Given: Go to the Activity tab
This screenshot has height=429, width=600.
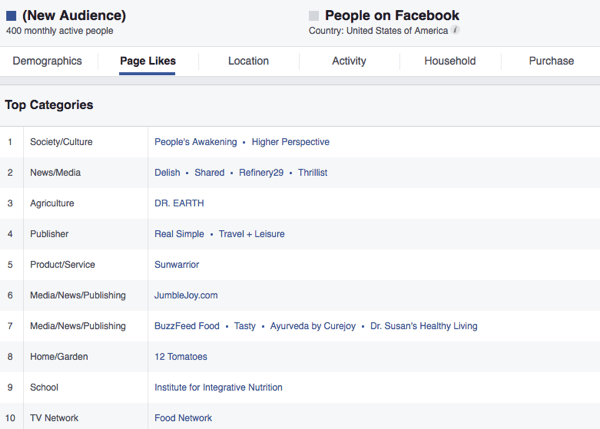Looking at the screenshot, I should point(349,61).
